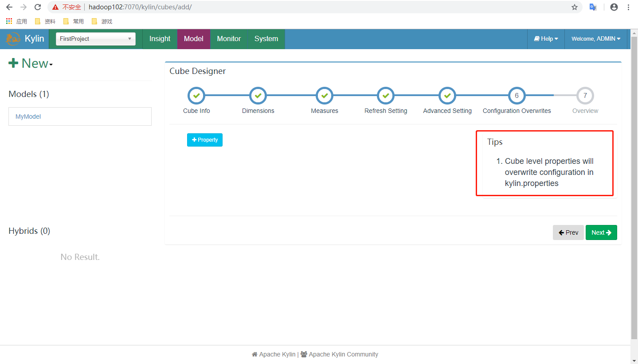Viewport: 638px width, 364px height.
Task: Click the green plus New icon
Action: coord(13,63)
